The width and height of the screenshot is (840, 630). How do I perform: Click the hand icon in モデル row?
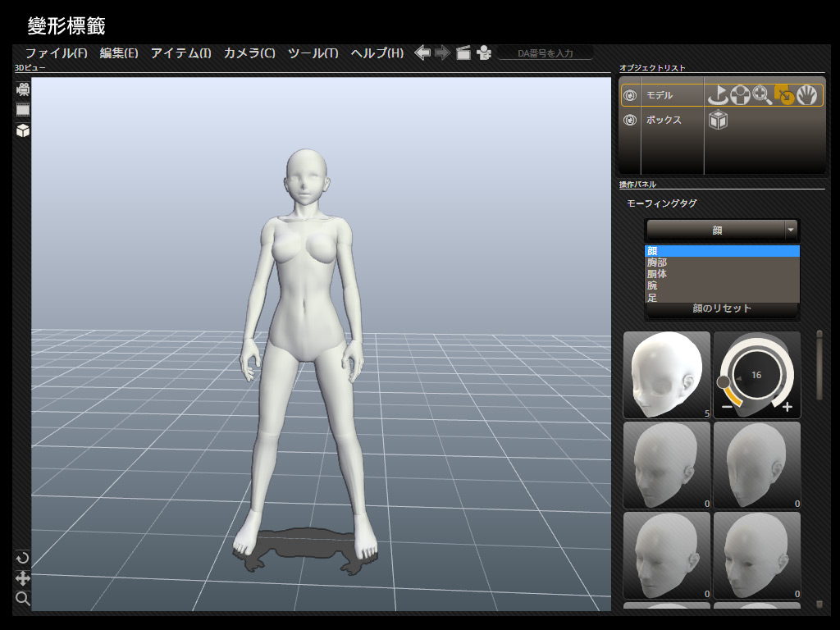[806, 95]
